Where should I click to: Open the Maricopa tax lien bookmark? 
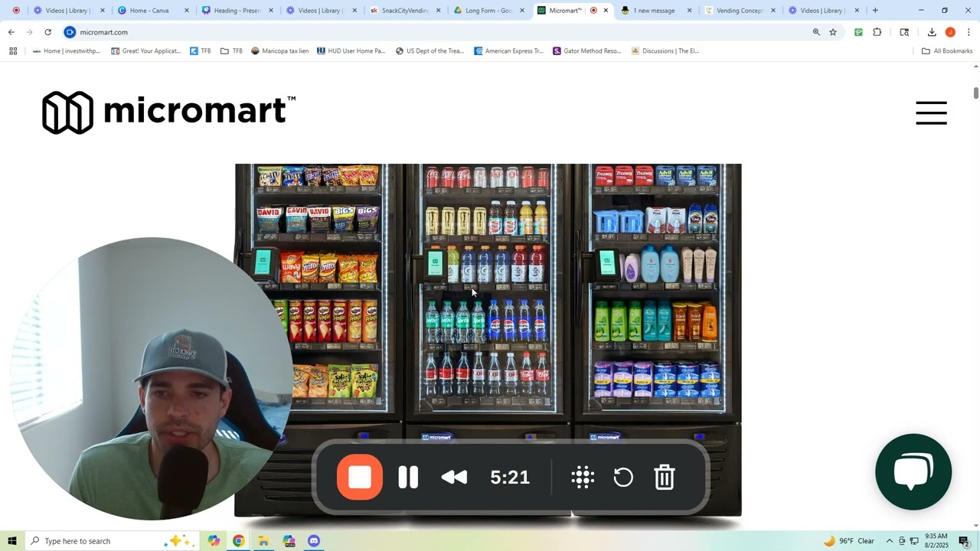pos(279,51)
